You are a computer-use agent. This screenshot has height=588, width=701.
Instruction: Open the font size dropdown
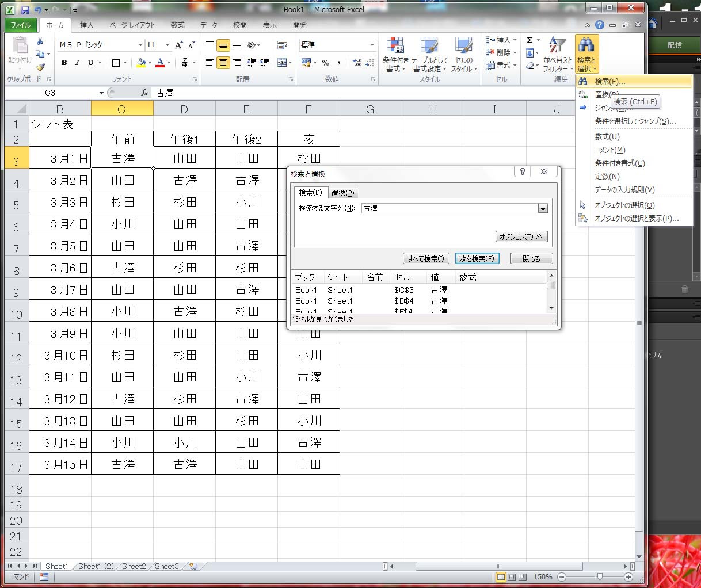tap(167, 45)
